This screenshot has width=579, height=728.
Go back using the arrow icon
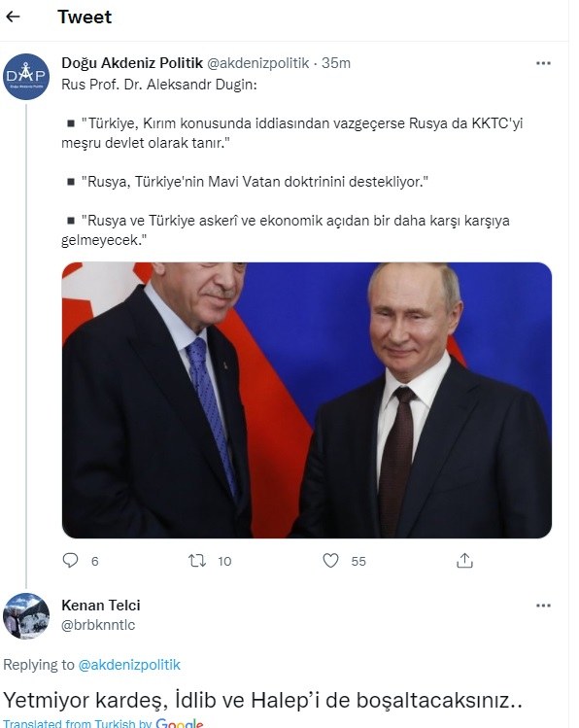pyautogui.click(x=13, y=17)
